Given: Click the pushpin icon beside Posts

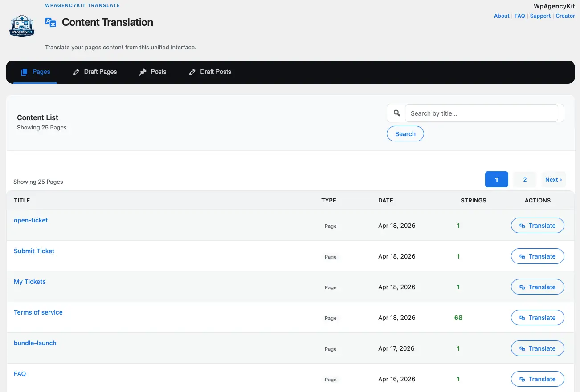Looking at the screenshot, I should (x=143, y=72).
